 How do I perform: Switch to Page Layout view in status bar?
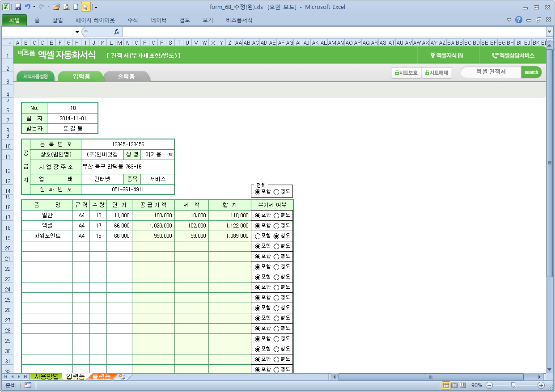point(454,385)
